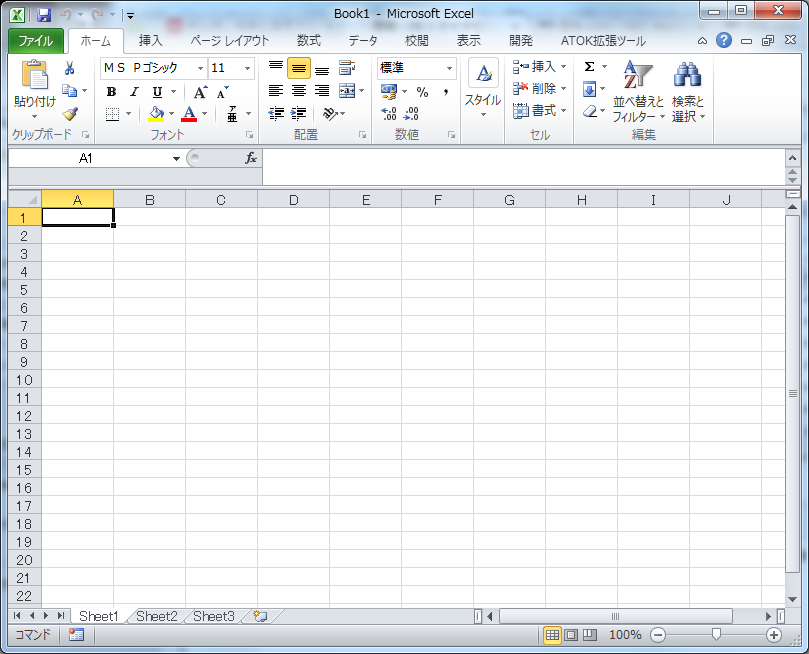809x654 pixels.
Task: Switch to the Data (データ) tab
Action: pos(363,41)
